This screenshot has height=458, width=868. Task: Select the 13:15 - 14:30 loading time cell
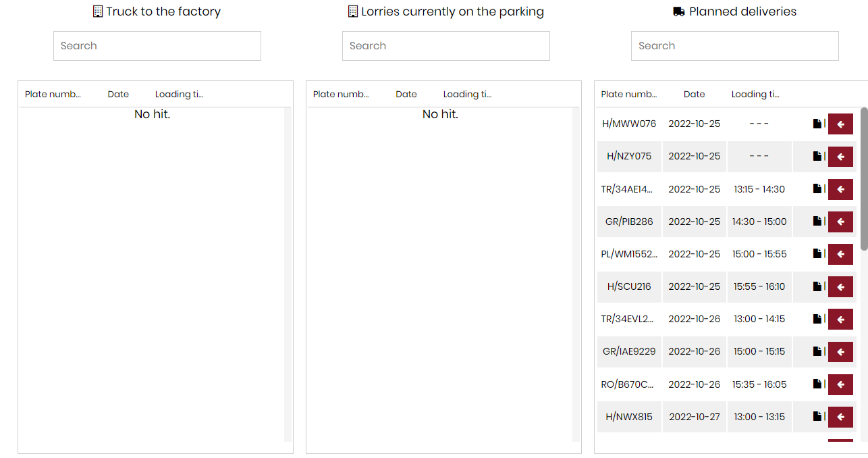point(759,189)
